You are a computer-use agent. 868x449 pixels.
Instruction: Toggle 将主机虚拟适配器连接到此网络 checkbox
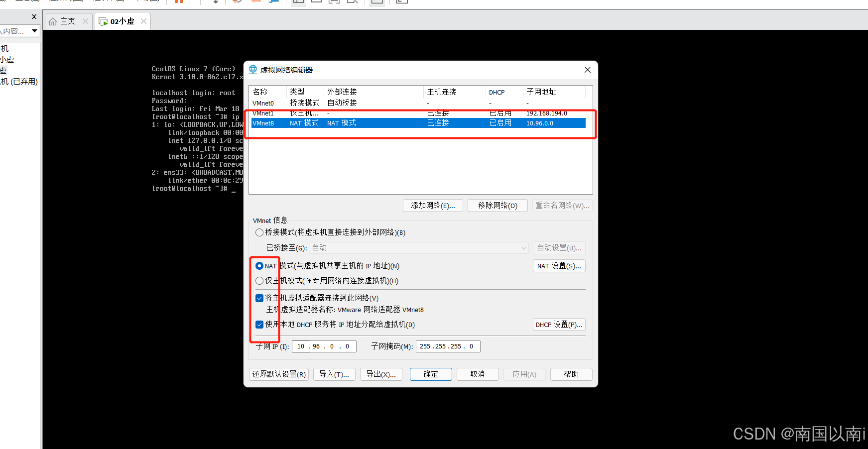coord(259,298)
